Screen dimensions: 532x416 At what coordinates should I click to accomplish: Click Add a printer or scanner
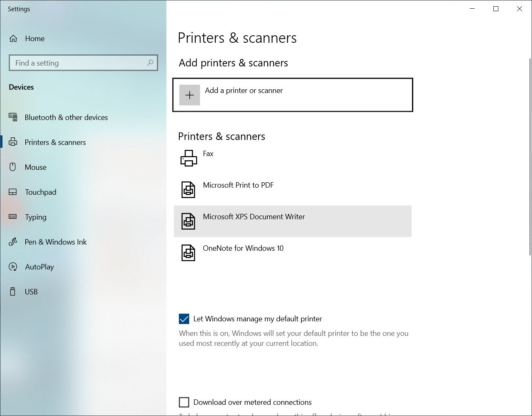tap(293, 95)
